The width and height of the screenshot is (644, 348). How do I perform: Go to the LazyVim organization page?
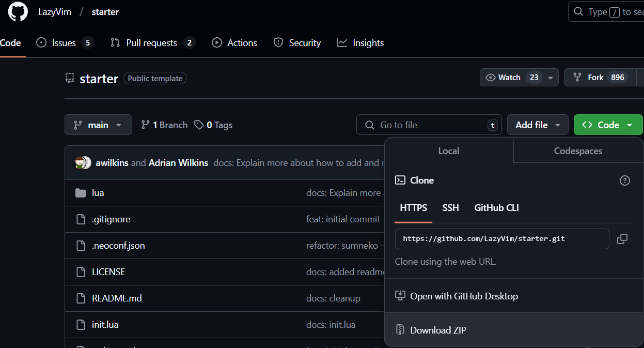tap(55, 12)
